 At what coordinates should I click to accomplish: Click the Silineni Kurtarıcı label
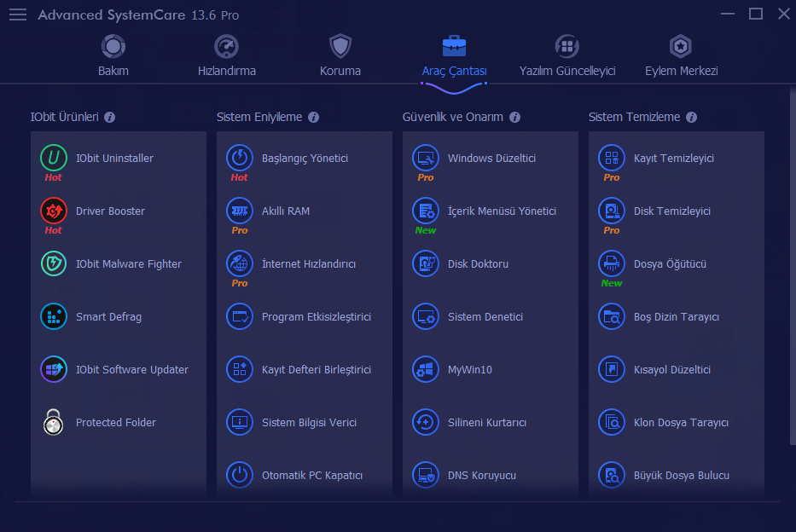click(487, 423)
